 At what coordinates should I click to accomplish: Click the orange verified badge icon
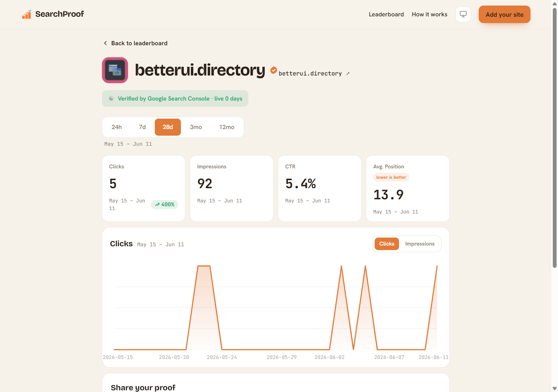(x=274, y=70)
